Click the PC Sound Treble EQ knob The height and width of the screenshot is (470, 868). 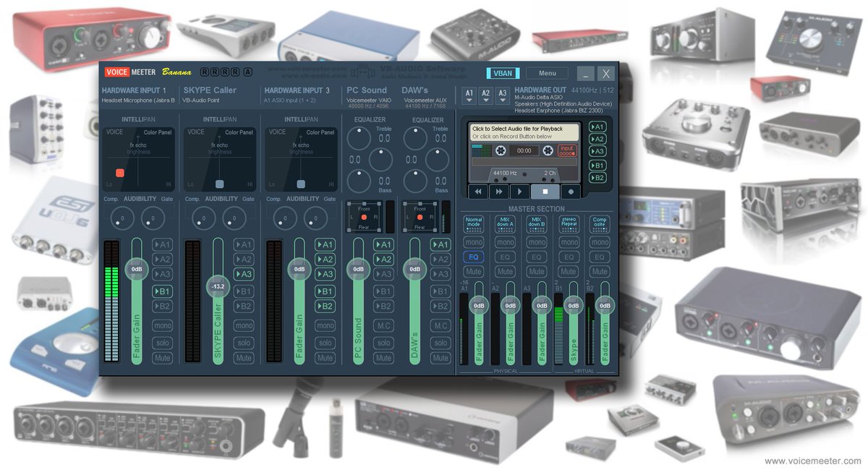pyautogui.click(x=359, y=137)
